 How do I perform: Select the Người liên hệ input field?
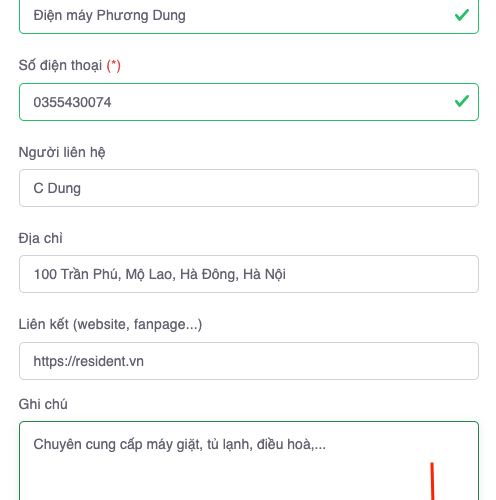pyautogui.click(x=249, y=188)
